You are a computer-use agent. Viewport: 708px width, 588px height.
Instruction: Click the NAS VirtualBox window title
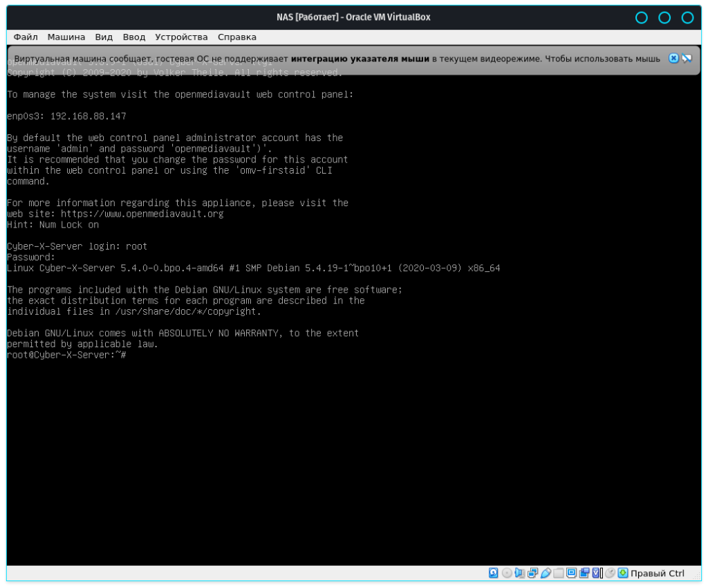coord(353,17)
